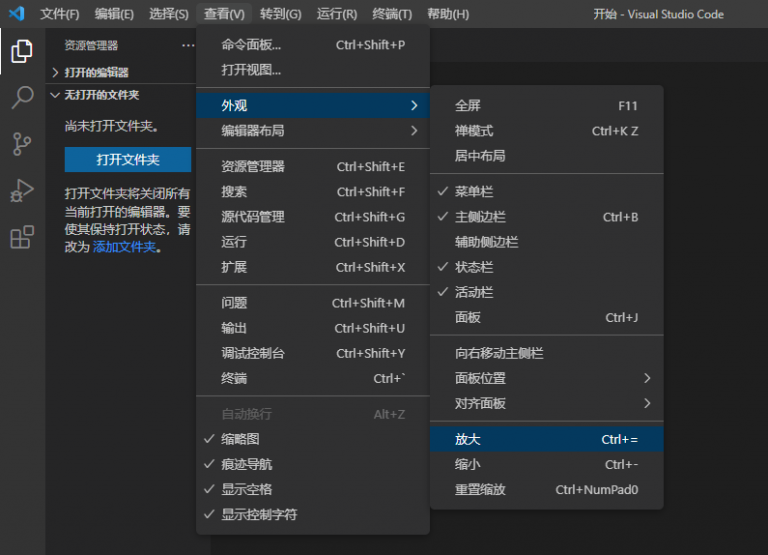Toggle 面板 visibility

tap(547, 317)
